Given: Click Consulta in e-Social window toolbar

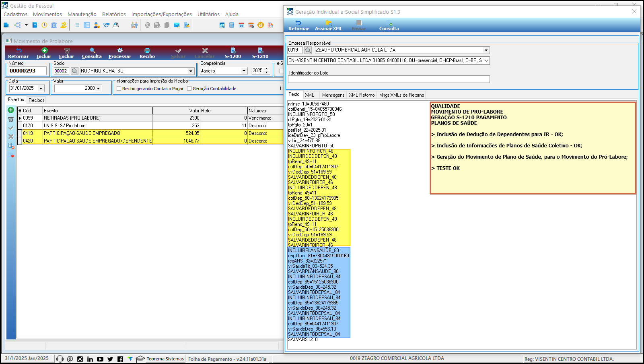Looking at the screenshot, I should click(389, 25).
